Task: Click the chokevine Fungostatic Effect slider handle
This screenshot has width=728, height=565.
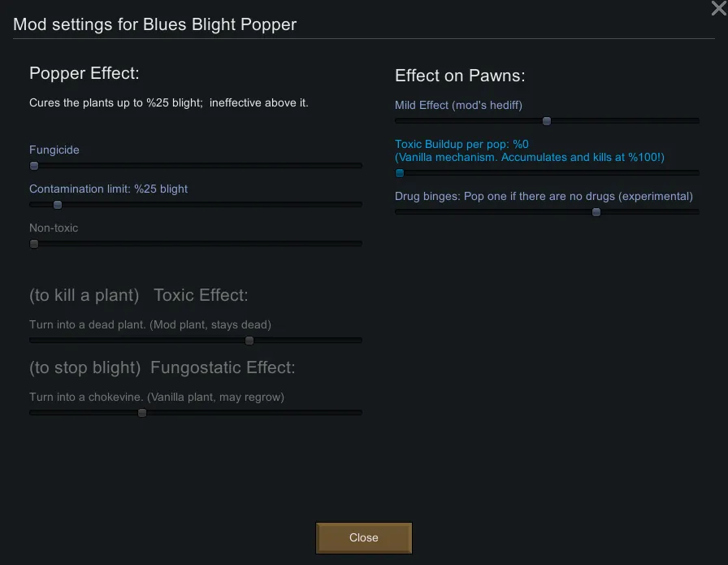Action: [x=142, y=413]
